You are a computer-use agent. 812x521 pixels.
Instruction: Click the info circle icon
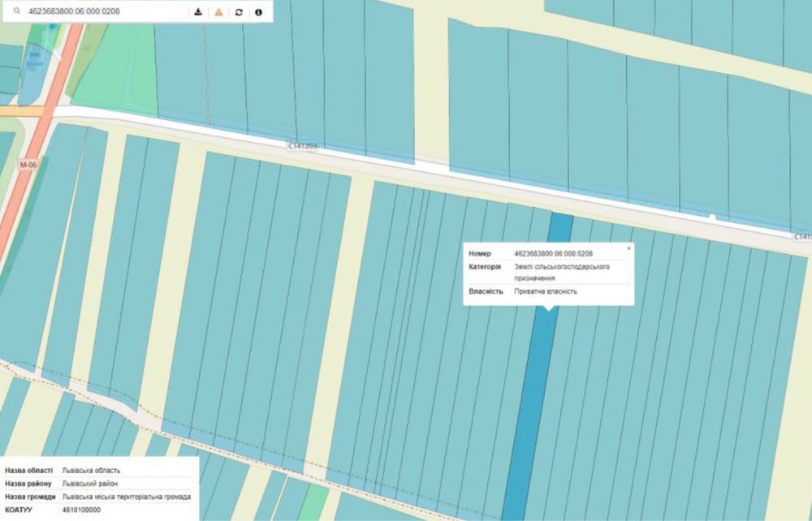tap(258, 12)
